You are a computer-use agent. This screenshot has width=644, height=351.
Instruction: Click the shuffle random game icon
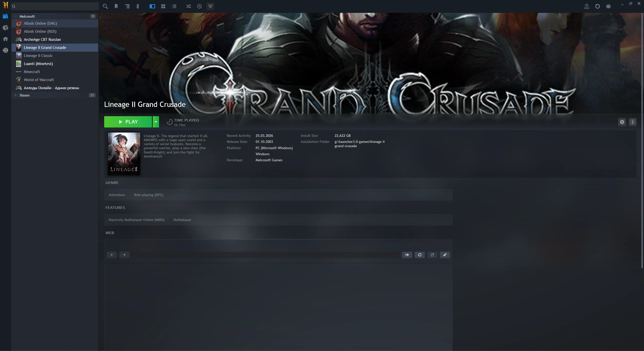click(x=188, y=6)
